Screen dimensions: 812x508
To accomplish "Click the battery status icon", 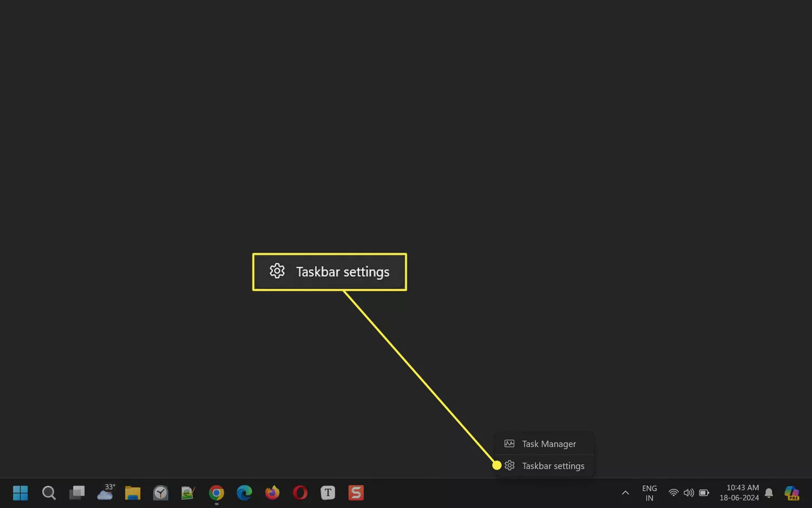I will point(704,493).
